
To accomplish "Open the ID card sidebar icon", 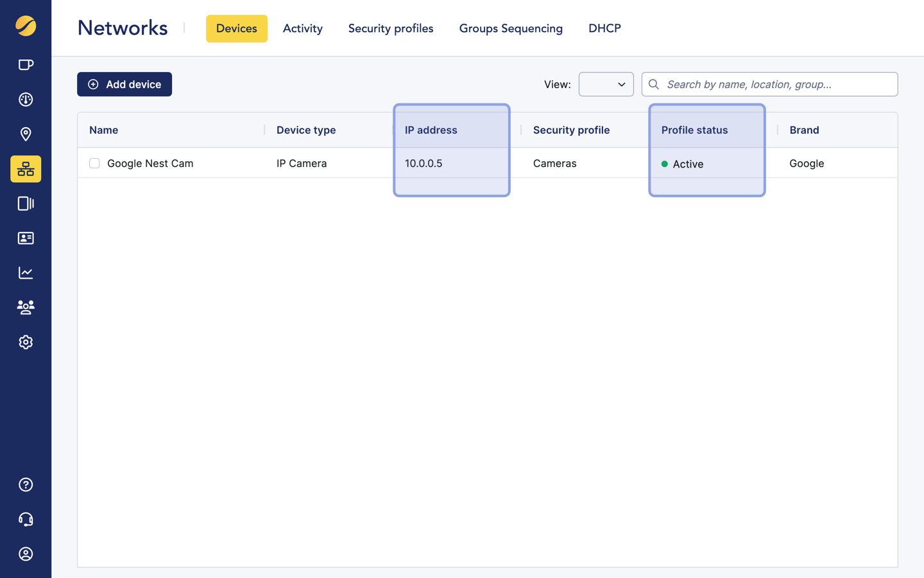I will (x=26, y=238).
